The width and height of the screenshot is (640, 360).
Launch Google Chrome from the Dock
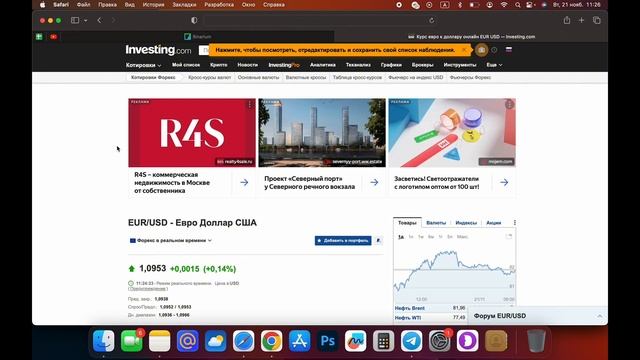[271, 340]
